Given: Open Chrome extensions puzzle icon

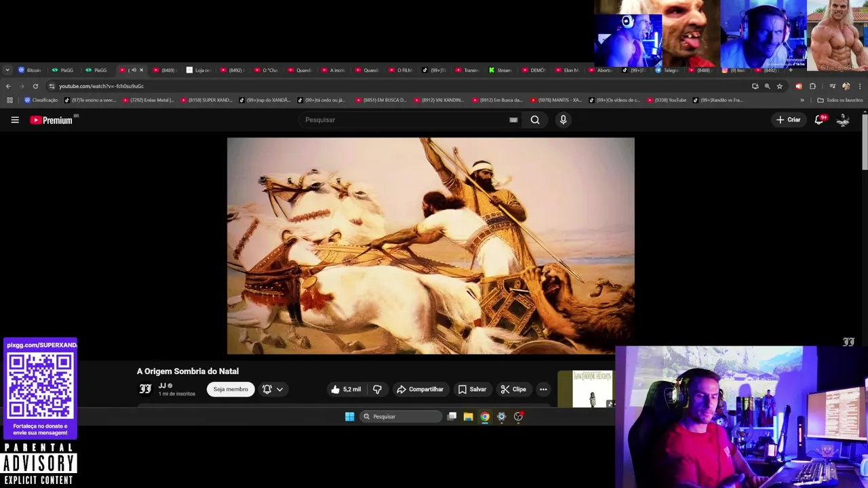Looking at the screenshot, I should click(812, 86).
